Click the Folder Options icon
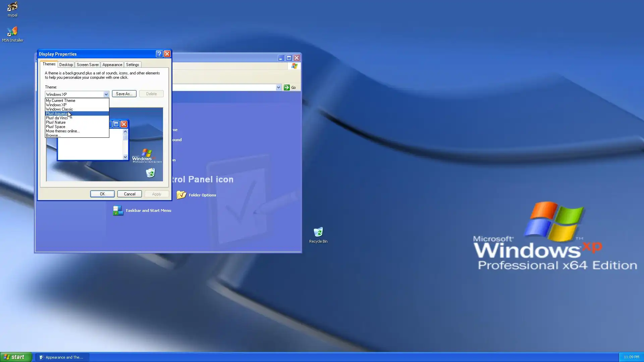The image size is (644, 362). click(181, 195)
